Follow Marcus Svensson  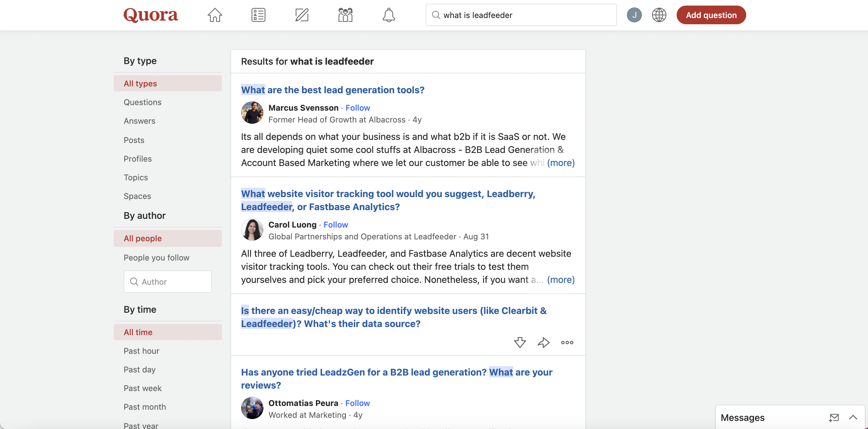358,108
